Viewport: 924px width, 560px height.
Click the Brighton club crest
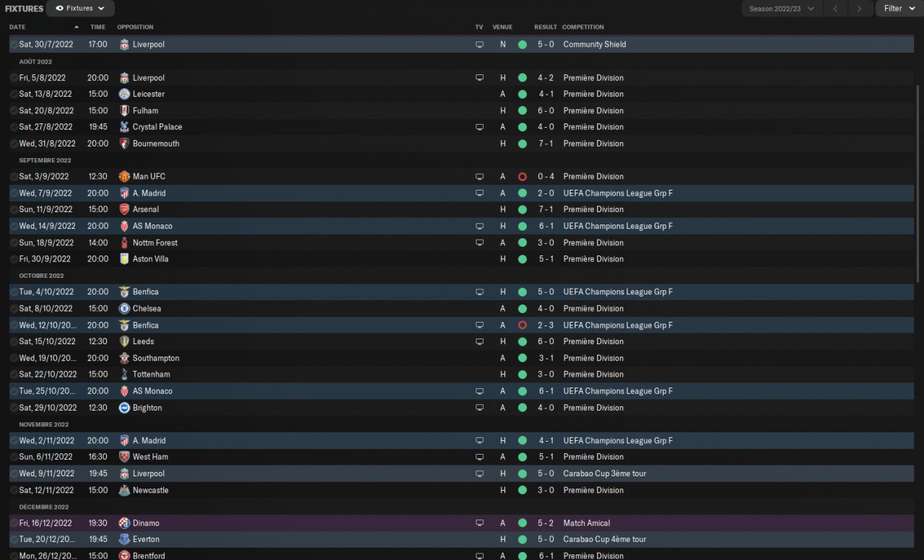coord(124,408)
